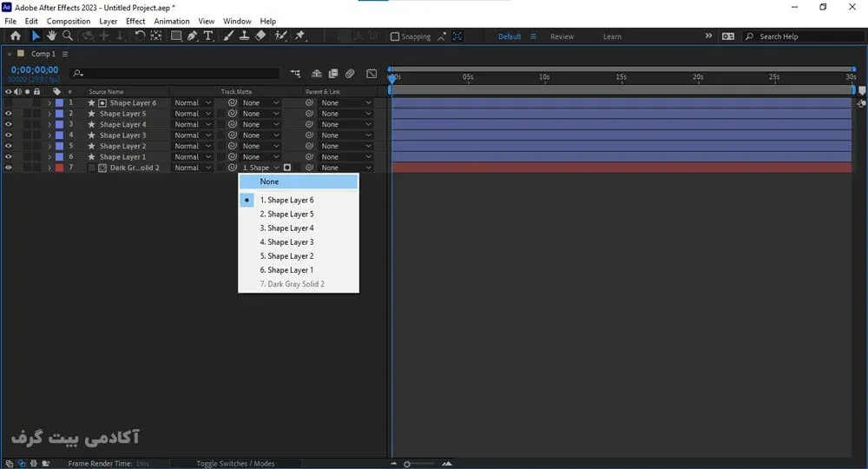
Task: Toggle the frame blending icon in timeline
Action: coord(333,74)
